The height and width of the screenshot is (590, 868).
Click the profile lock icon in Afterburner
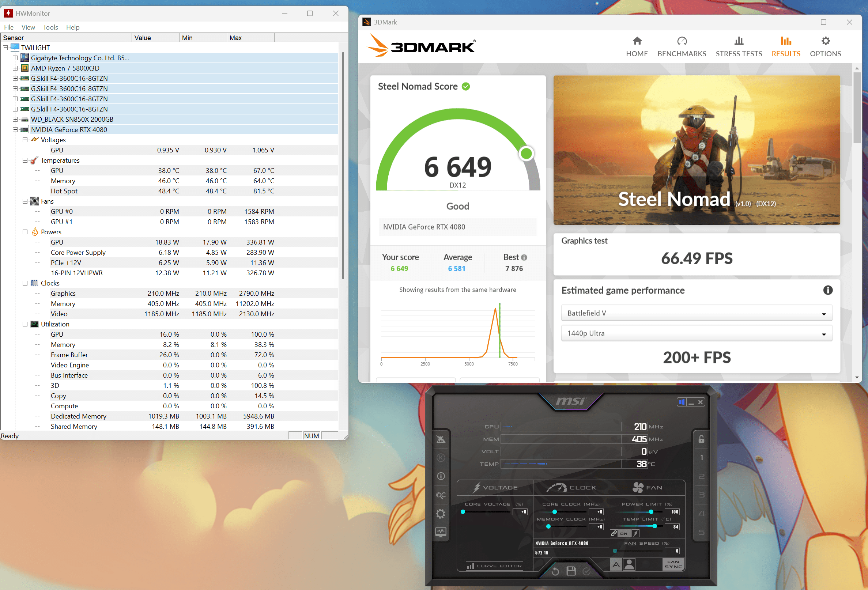[x=701, y=439]
